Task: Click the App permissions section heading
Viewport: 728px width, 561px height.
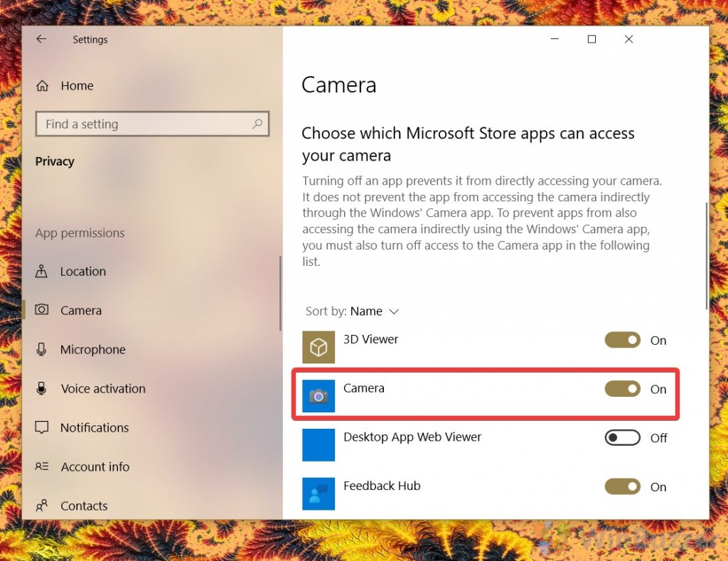Action: pyautogui.click(x=80, y=233)
